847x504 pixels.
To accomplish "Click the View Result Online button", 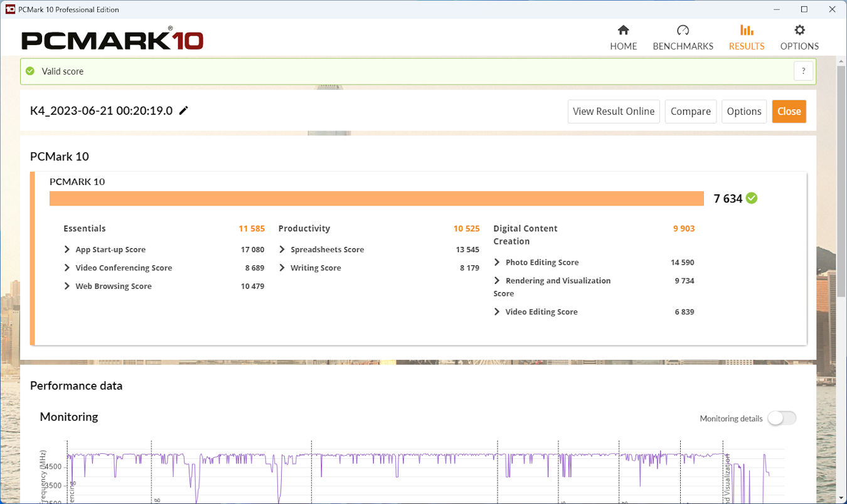I will coord(614,111).
